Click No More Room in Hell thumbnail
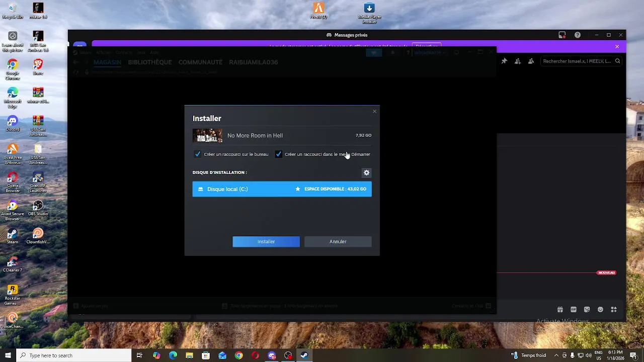 coord(207,136)
